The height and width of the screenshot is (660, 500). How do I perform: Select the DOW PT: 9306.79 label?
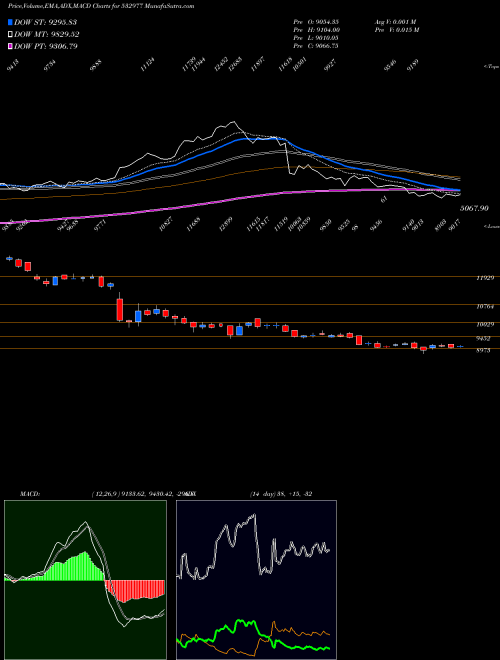(x=46, y=46)
